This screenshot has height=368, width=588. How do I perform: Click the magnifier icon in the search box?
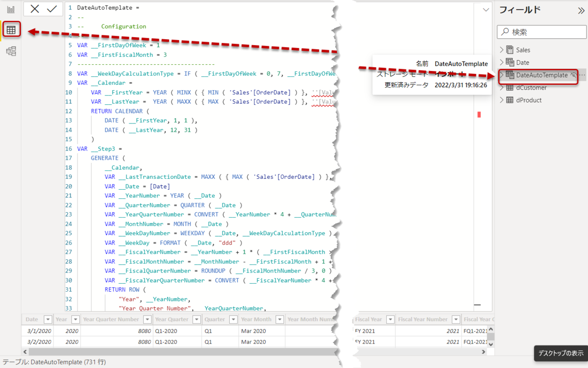(x=505, y=32)
